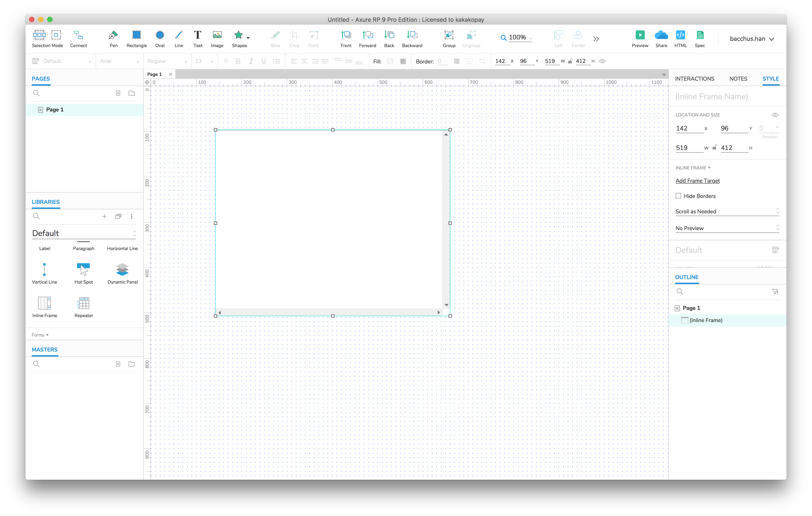The width and height of the screenshot is (812, 516).
Task: Click the Inline Frame Name field
Action: pyautogui.click(x=711, y=97)
